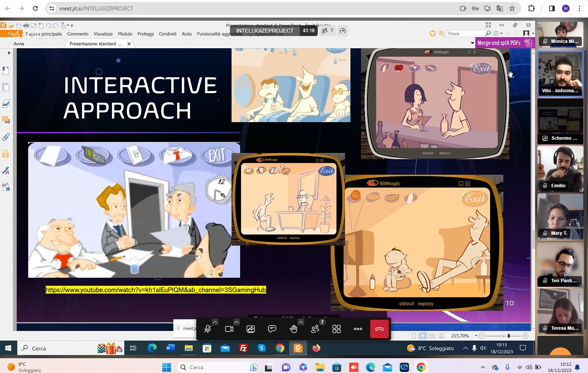This screenshot has height=373, width=588.
Task: Open Foxit Security lock panel
Action: click(x=6, y=154)
